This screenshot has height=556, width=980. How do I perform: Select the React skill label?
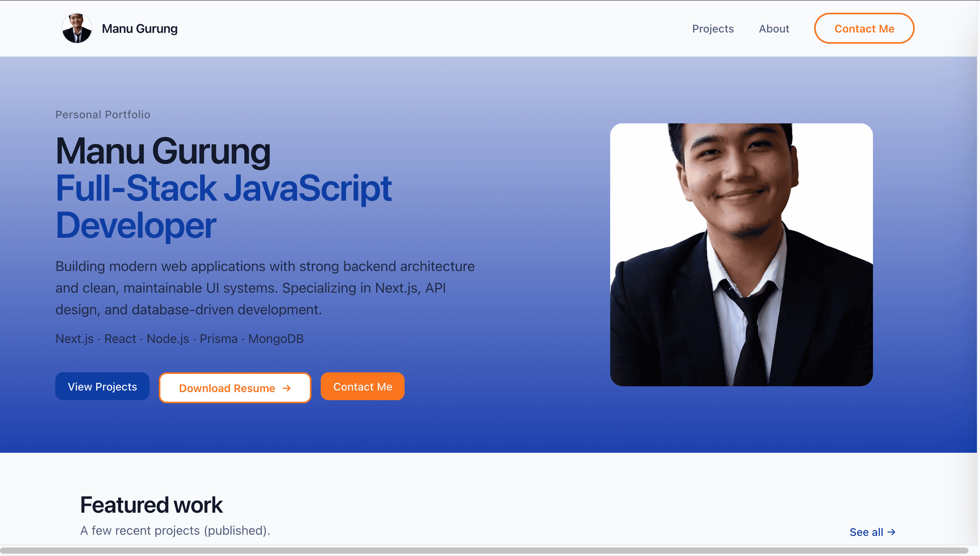coord(120,339)
